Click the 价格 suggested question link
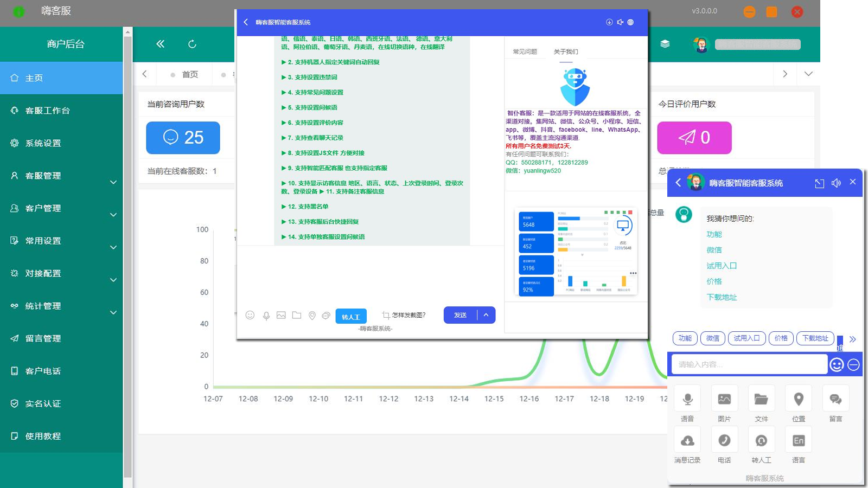868x488 pixels. (714, 281)
